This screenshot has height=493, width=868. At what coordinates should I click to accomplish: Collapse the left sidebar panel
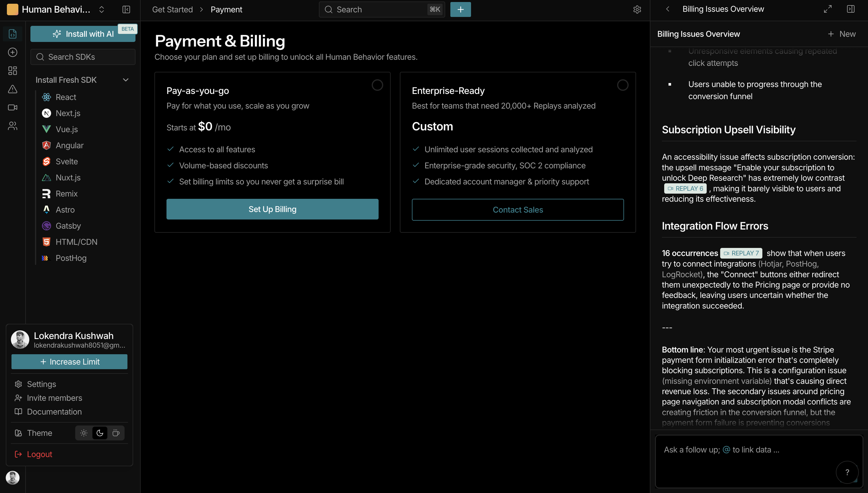[126, 9]
